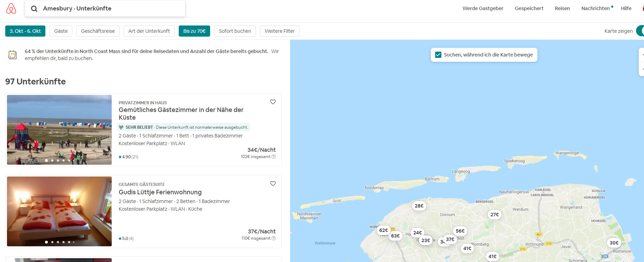Click the 41€ marker at map bottom

click(493, 256)
